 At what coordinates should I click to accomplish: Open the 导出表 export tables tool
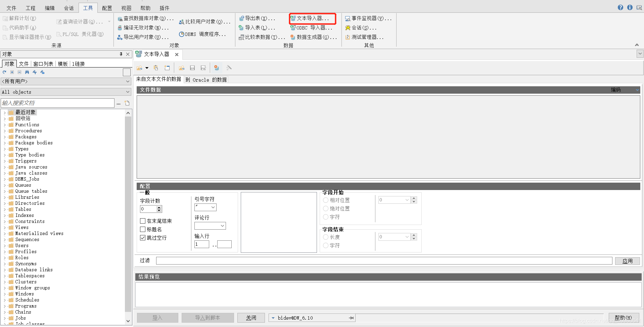click(x=257, y=18)
